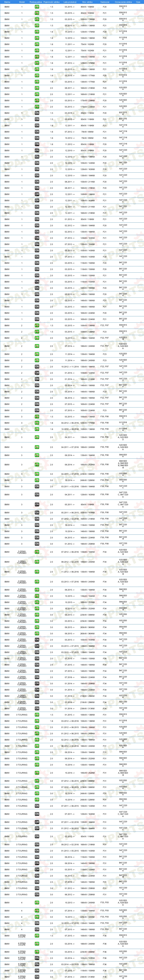Click diesel ON icon in 08.2011 155kW/211KM F20 row
144x980 pixels.
[x=37, y=182]
